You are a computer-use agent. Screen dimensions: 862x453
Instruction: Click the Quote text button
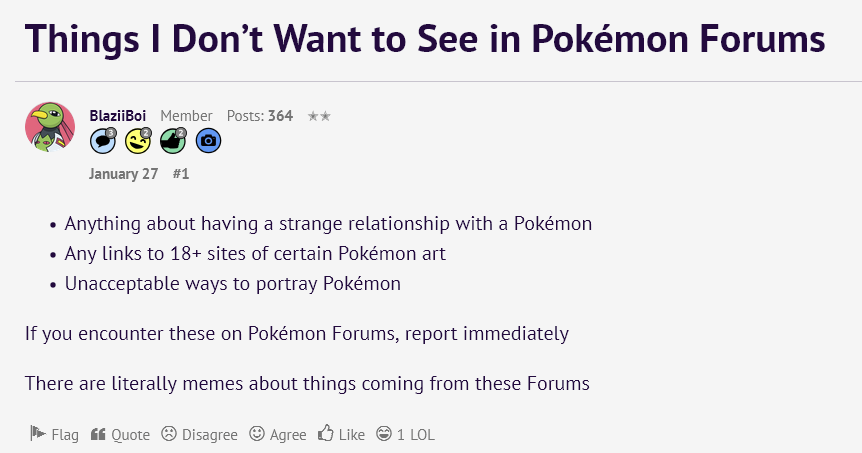[x=130, y=434]
